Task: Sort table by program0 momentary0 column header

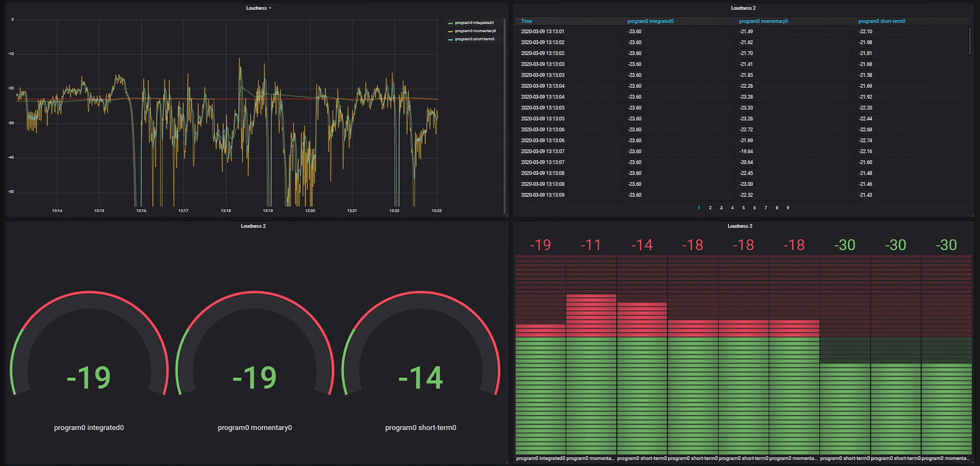Action: click(x=763, y=21)
